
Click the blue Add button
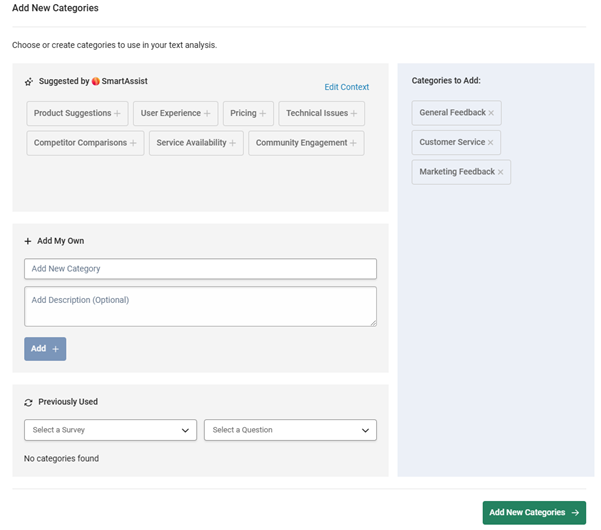(45, 349)
